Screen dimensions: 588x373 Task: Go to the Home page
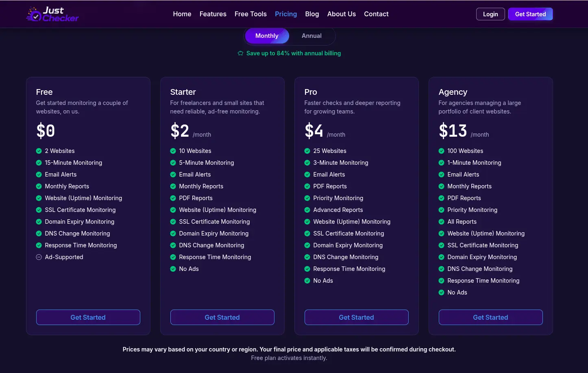pos(182,14)
